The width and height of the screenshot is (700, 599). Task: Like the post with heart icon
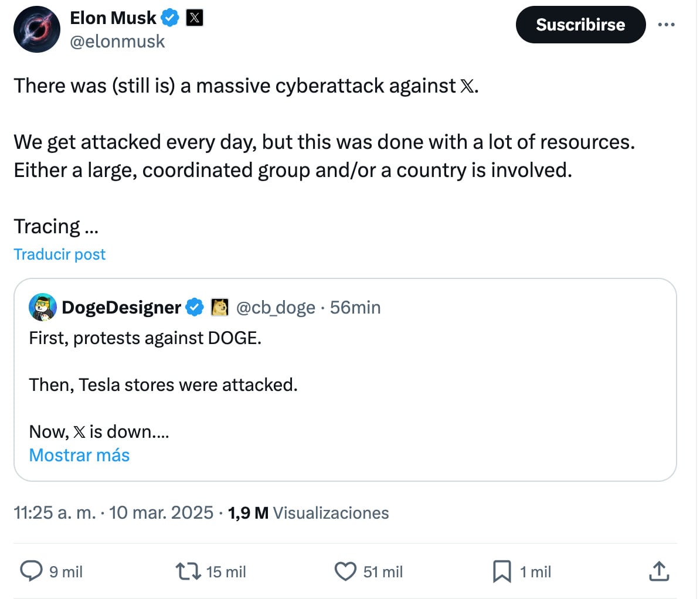point(345,571)
